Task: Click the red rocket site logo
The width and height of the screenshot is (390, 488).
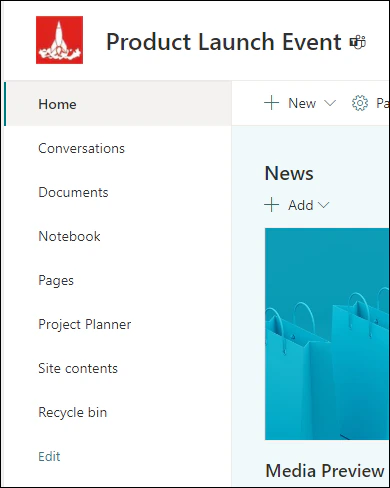Action: [59, 40]
